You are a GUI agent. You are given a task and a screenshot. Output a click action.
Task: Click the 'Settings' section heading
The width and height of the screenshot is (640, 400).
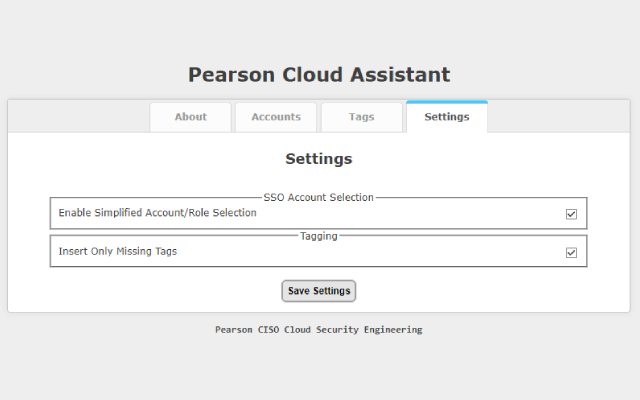[319, 159]
